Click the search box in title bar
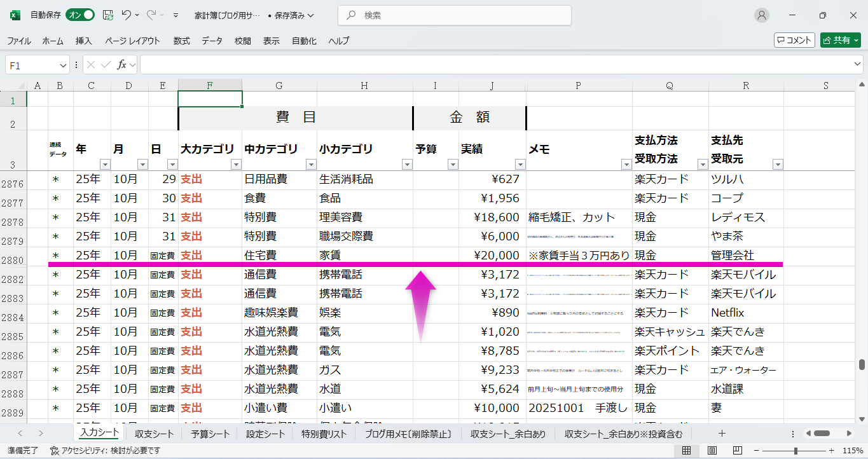Viewport: 868px width, 459px height. point(454,15)
